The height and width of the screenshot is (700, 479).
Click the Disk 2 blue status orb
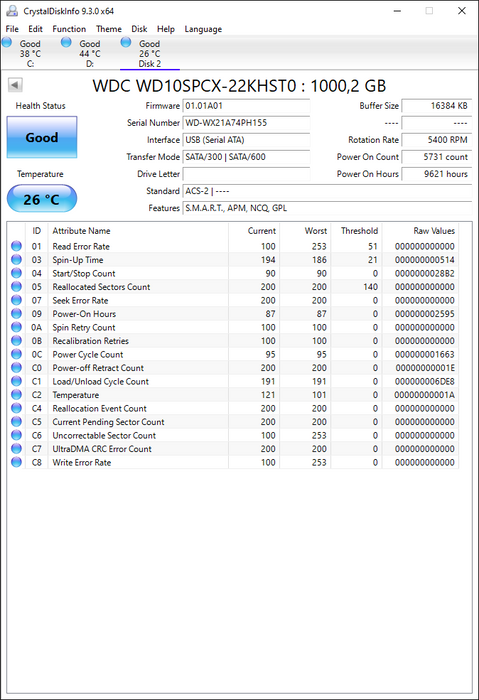point(126,42)
